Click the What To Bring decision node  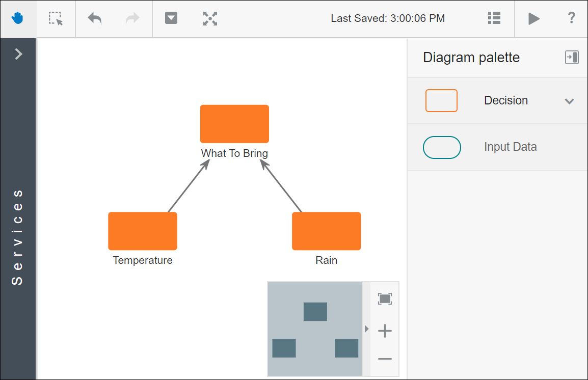[234, 124]
